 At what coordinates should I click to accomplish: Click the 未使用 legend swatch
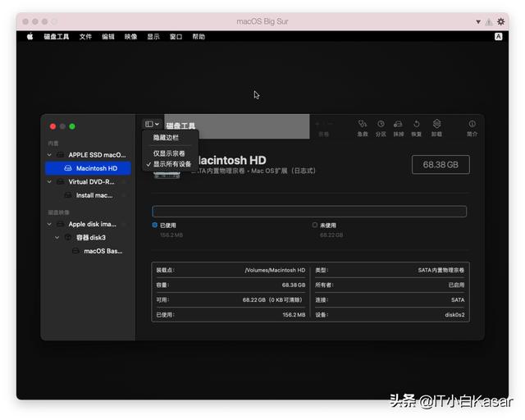315,225
